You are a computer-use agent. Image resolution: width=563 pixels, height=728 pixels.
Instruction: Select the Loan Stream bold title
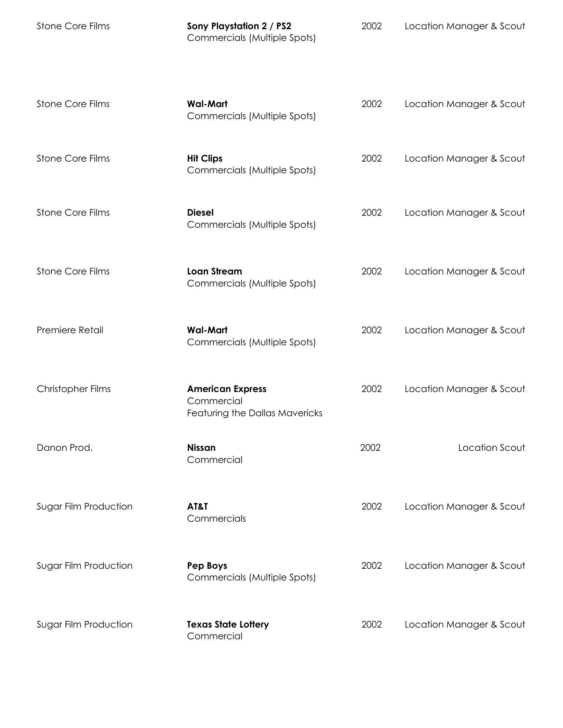click(x=214, y=271)
